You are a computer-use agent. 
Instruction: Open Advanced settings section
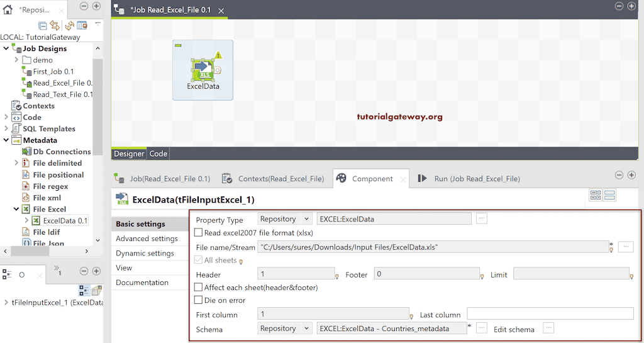147,239
